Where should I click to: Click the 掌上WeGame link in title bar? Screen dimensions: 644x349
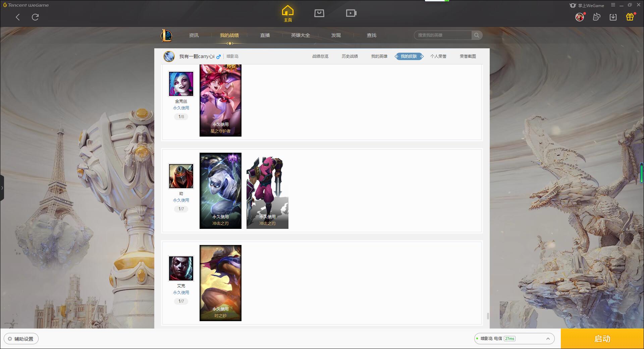point(587,5)
